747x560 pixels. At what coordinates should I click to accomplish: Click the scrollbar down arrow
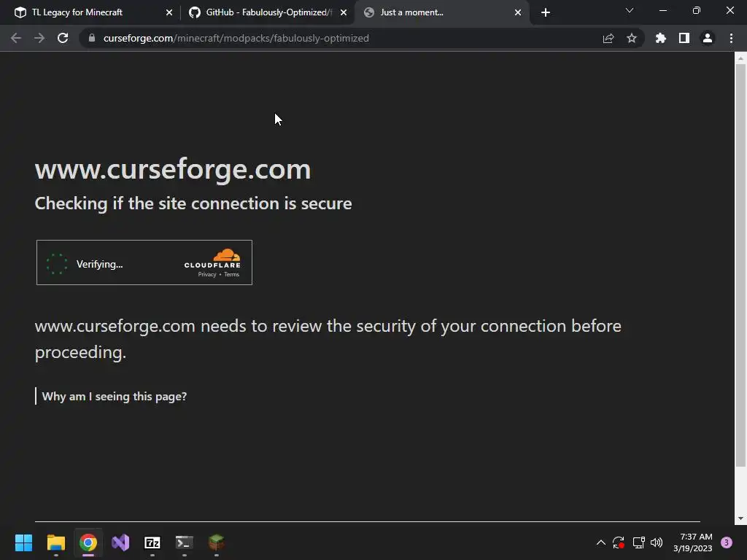[x=740, y=518]
